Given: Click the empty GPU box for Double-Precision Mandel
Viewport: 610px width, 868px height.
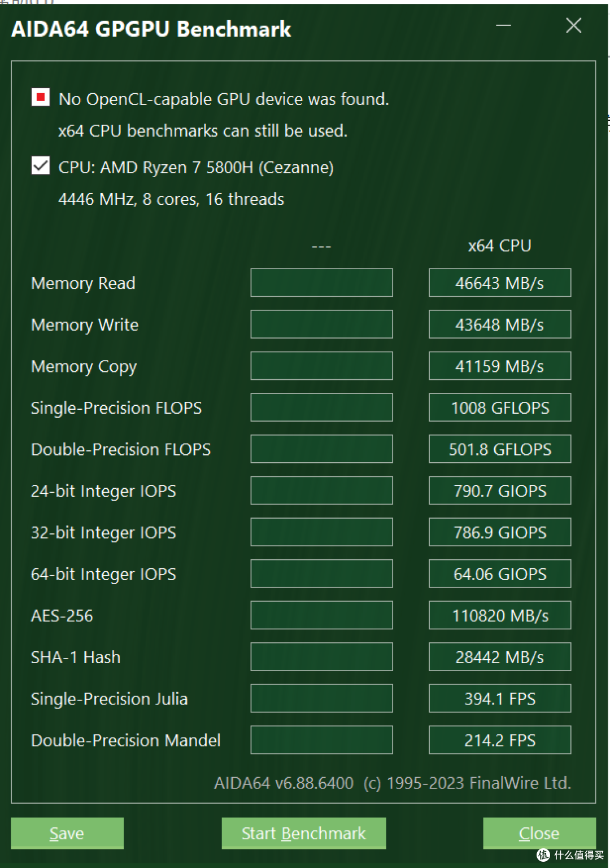Looking at the screenshot, I should coord(322,740).
